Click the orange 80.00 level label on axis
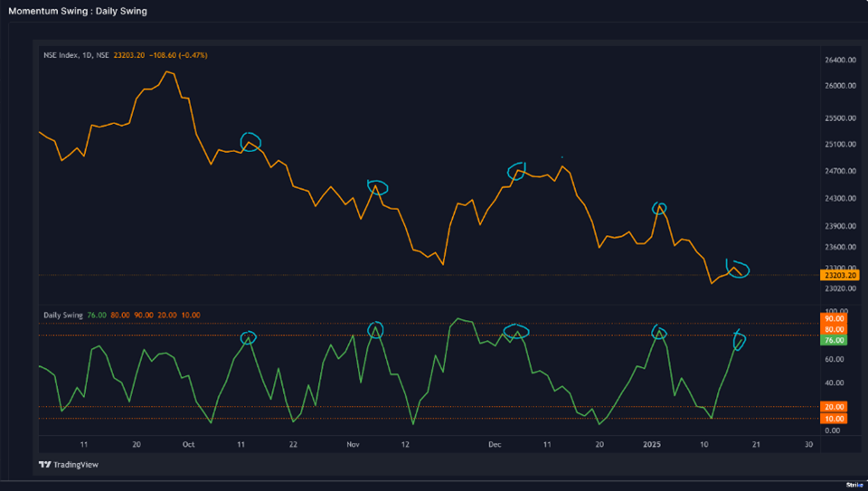 click(x=834, y=330)
